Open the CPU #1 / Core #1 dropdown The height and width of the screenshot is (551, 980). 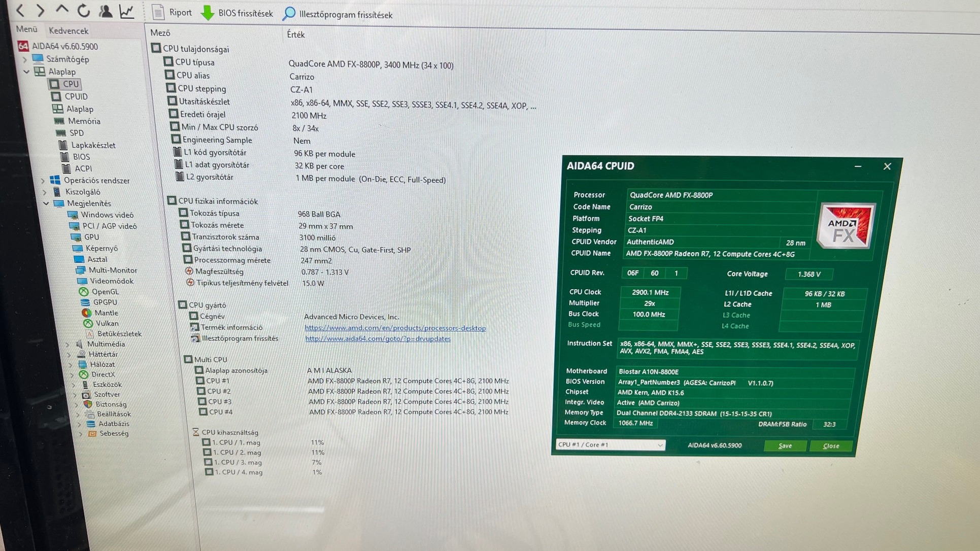(611, 445)
